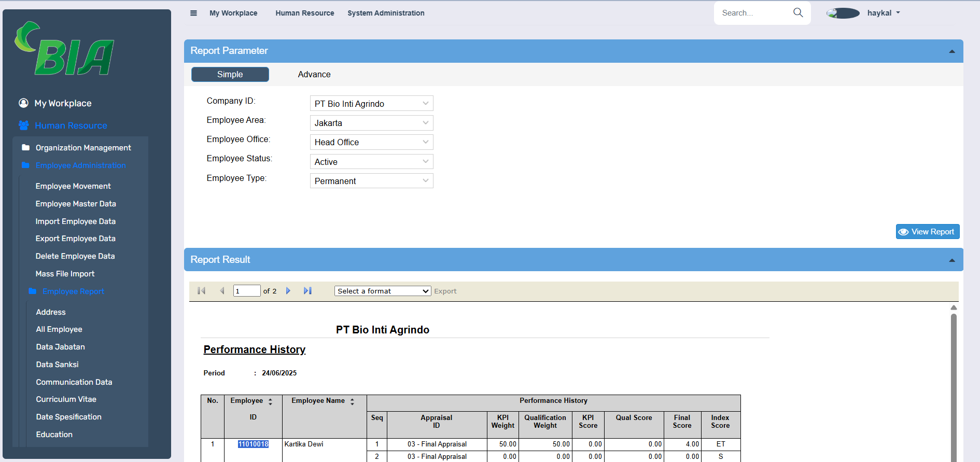Go to last report page icon

click(x=307, y=291)
